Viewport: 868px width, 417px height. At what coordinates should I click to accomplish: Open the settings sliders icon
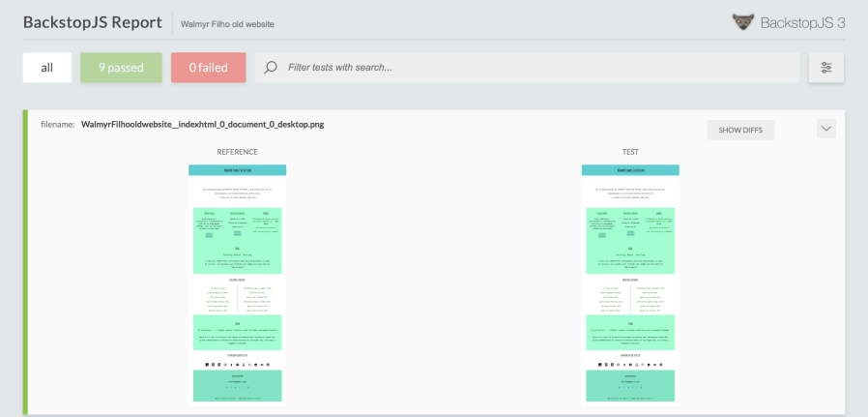point(826,68)
